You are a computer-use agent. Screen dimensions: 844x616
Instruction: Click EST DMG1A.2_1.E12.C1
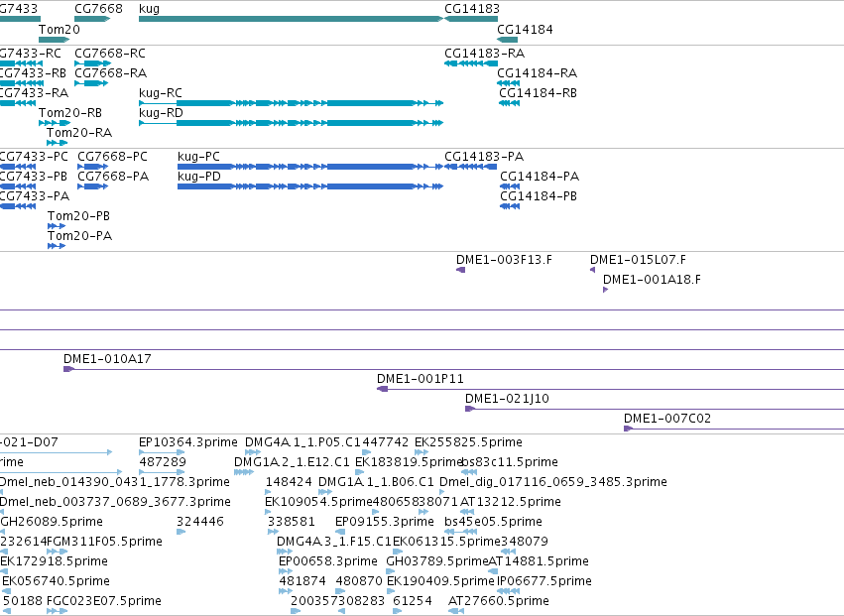(x=244, y=472)
